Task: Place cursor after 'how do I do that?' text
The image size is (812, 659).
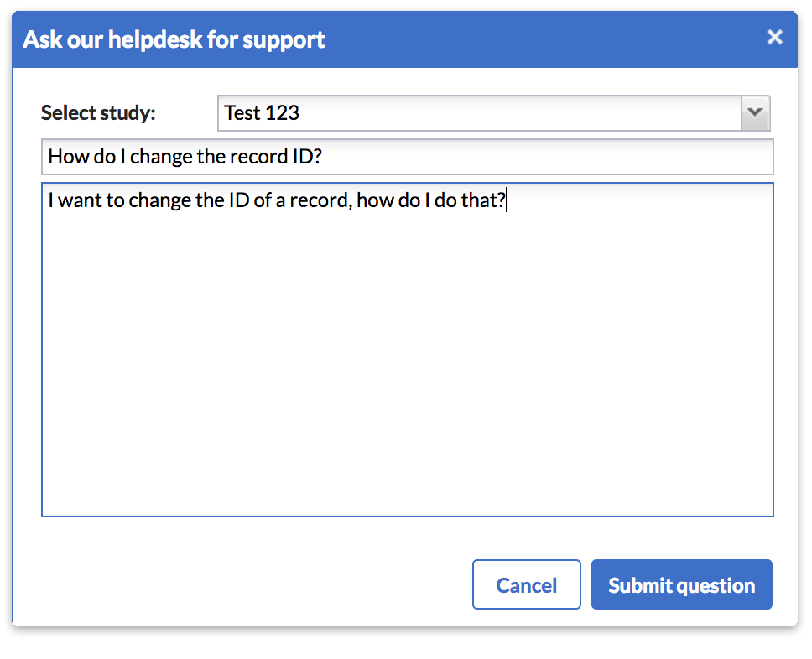Action: click(507, 200)
